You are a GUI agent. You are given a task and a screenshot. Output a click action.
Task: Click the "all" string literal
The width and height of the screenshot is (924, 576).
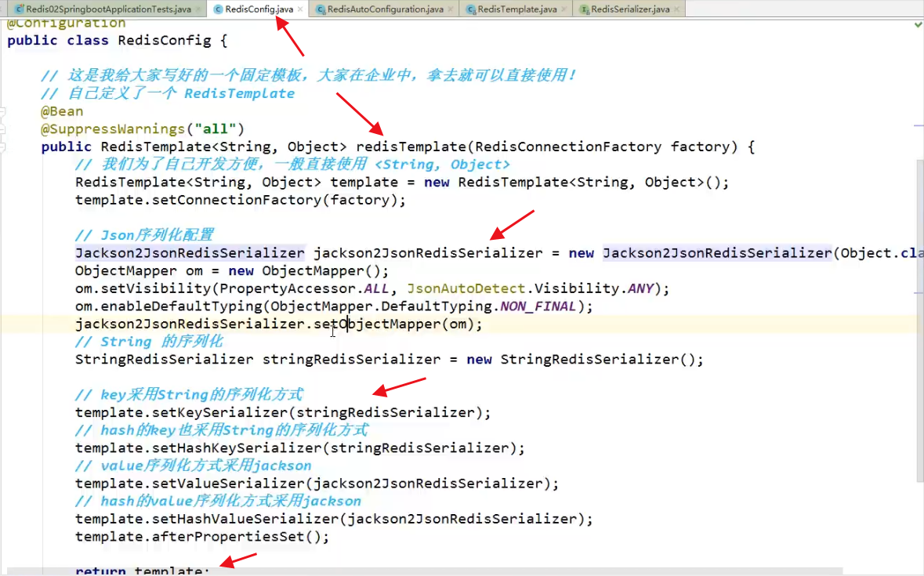pos(215,129)
